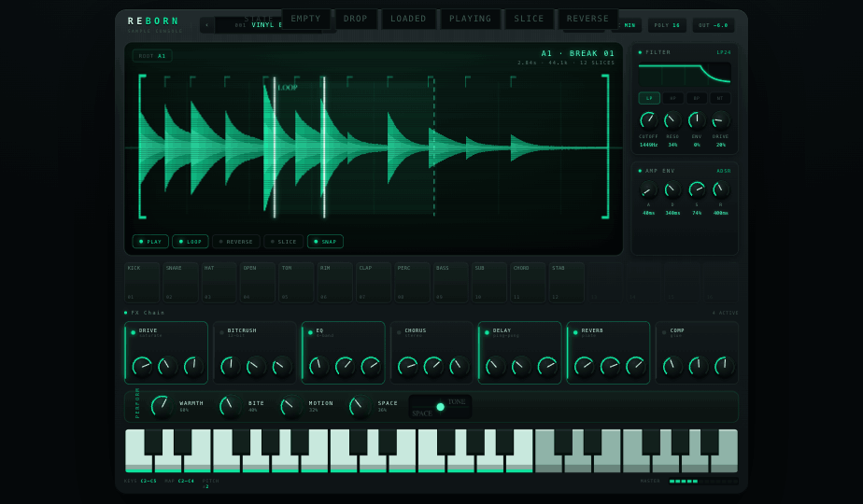This screenshot has width=863, height=504.
Task: Switch to the EMPTY state tab
Action: click(x=306, y=18)
